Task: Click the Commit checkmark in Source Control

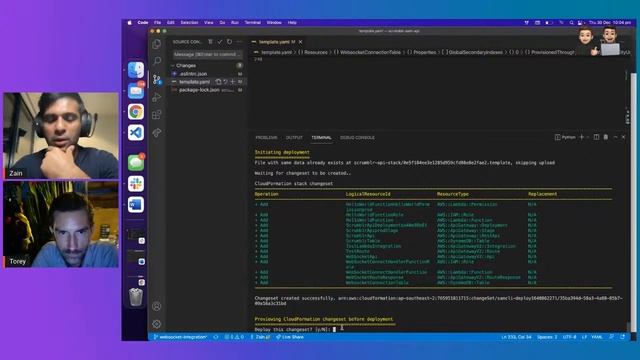Action: (220, 42)
